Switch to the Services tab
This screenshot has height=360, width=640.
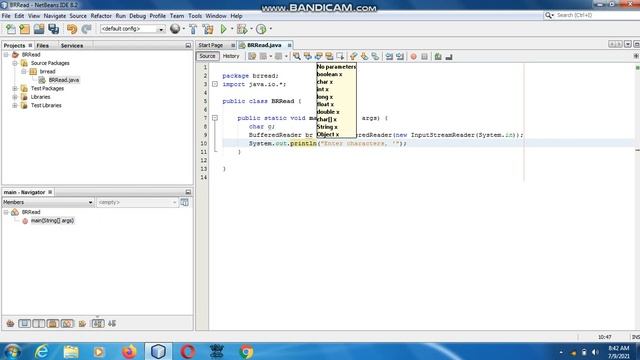click(x=72, y=45)
